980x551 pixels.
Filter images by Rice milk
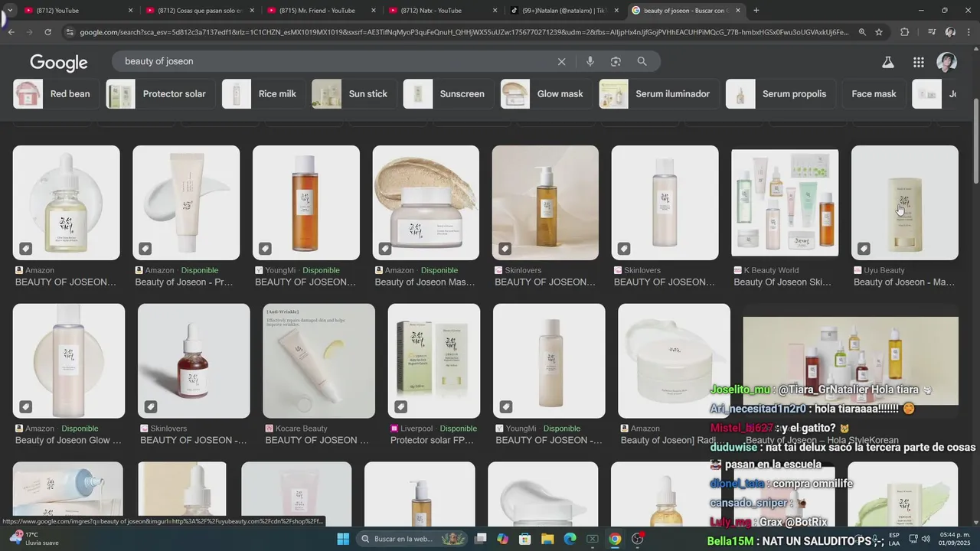click(263, 94)
